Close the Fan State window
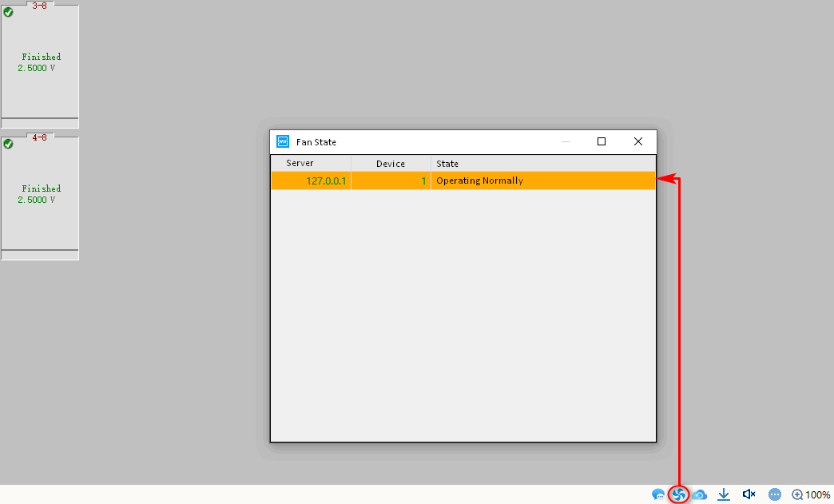834x504 pixels. 637,141
